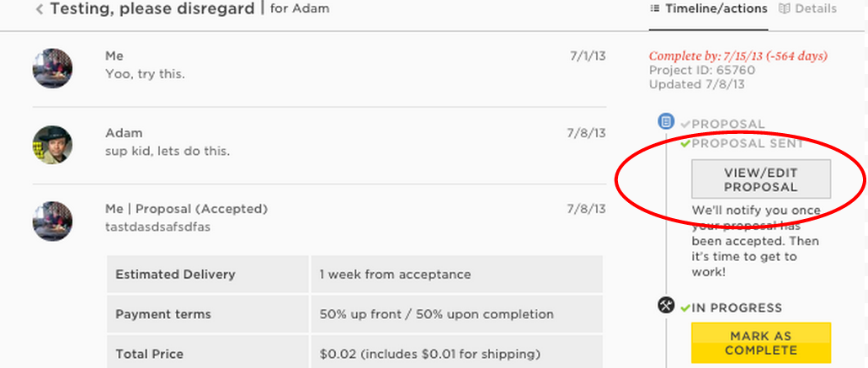The image size is (868, 368).
Task: Click the green checkmark next to In Progress
Action: point(685,307)
